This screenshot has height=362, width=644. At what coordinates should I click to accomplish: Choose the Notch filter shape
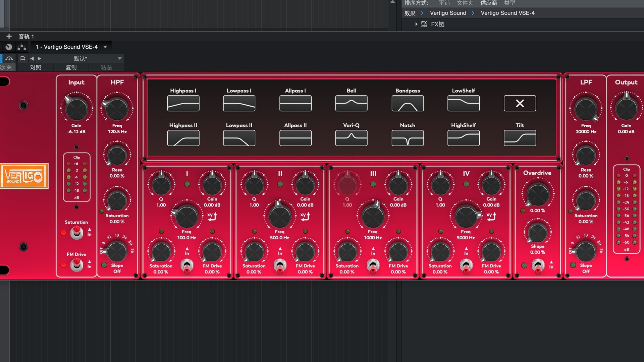pyautogui.click(x=408, y=138)
